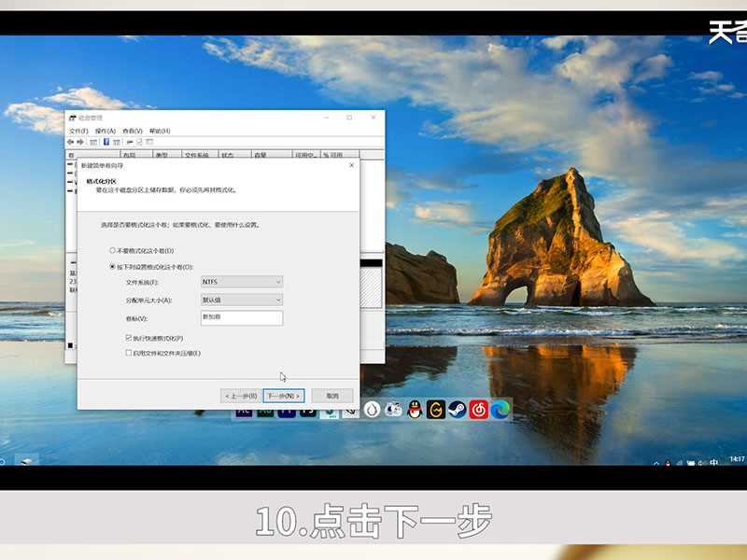Click the 取消 (Cancel) button
Image resolution: width=747 pixels, height=560 pixels.
pyautogui.click(x=333, y=395)
